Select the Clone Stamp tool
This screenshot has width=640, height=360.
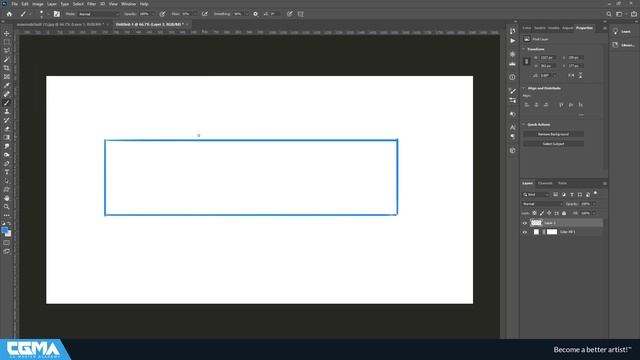7,111
